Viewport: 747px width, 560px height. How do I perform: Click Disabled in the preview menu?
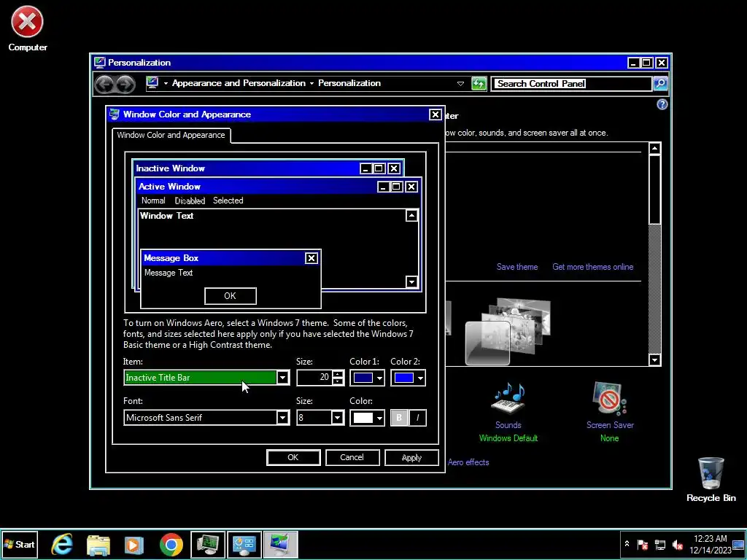(190, 201)
